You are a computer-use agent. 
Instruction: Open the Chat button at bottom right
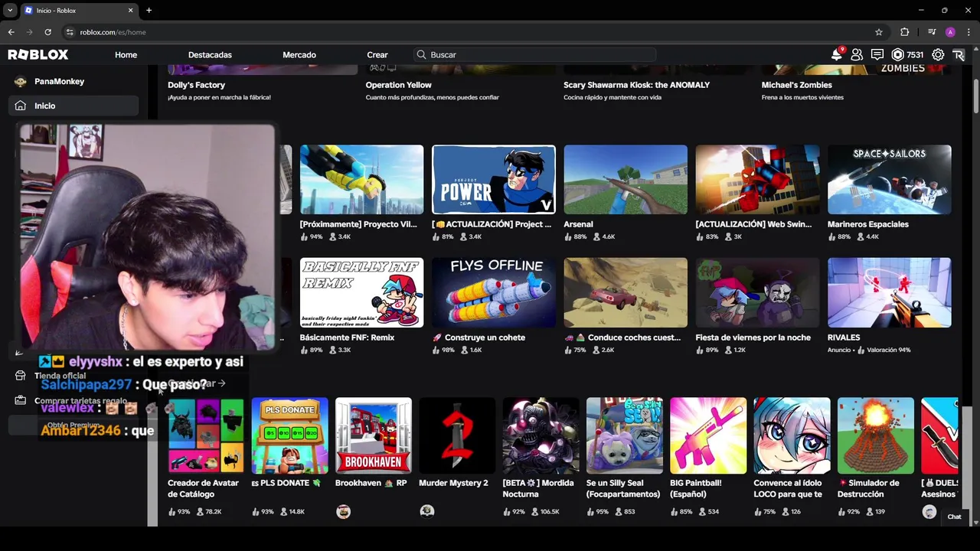coord(954,517)
